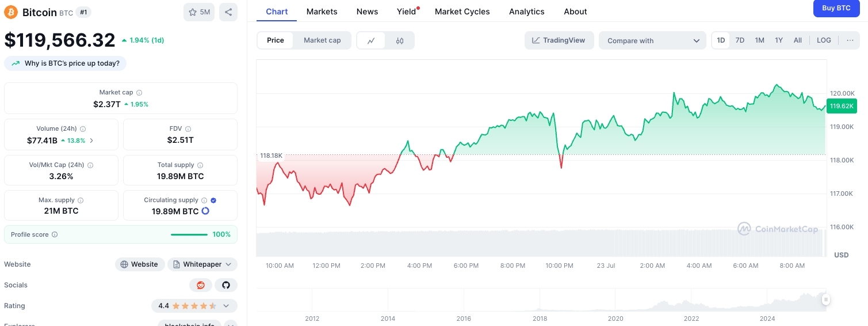Select the 7D time range

[x=740, y=40]
